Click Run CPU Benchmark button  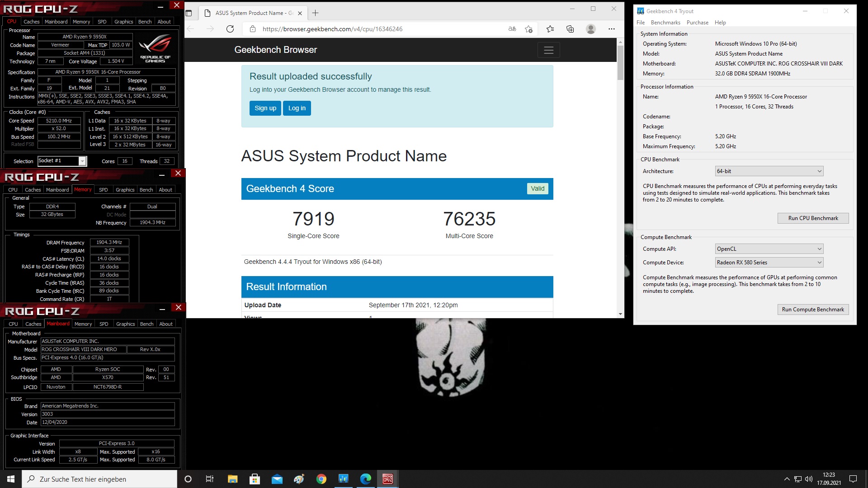(x=813, y=218)
